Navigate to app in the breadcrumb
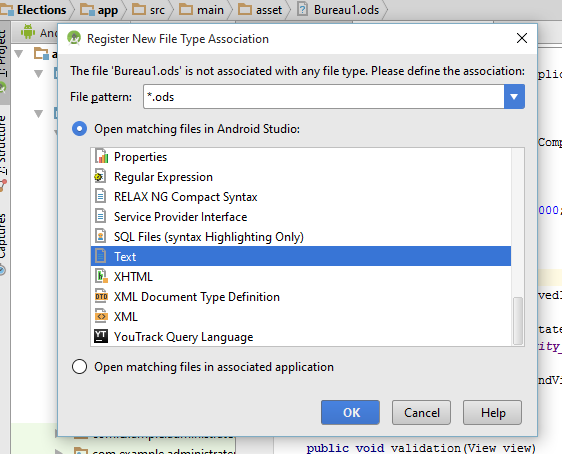The width and height of the screenshot is (562, 454). pos(108,10)
